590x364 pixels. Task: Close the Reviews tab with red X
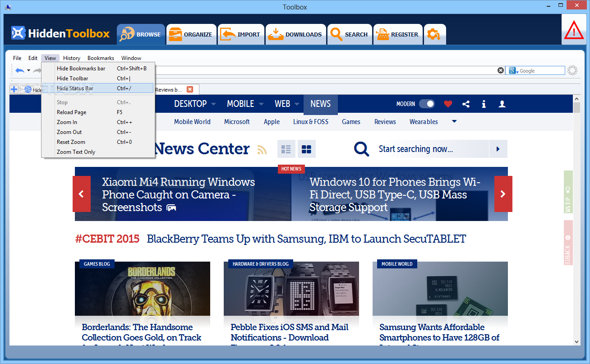pyautogui.click(x=190, y=89)
